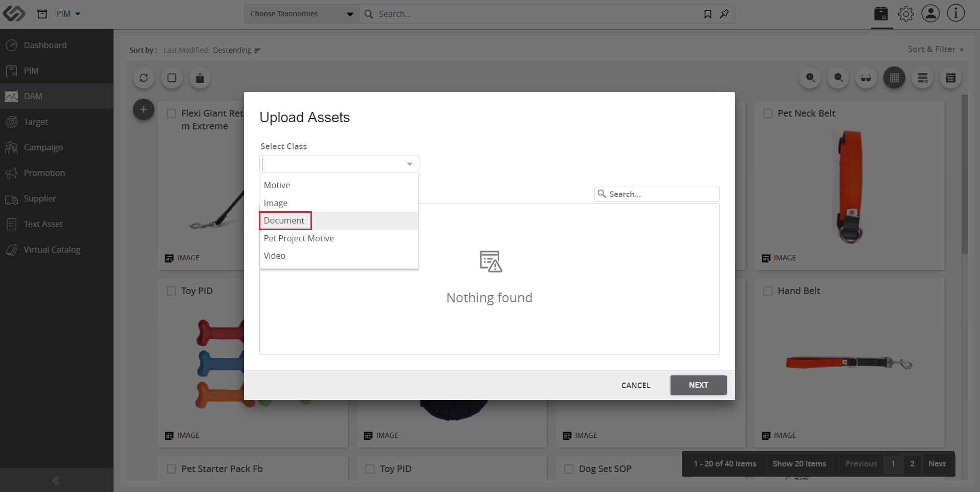980x492 pixels.
Task: Open DAM in the sidebar
Action: [57, 96]
